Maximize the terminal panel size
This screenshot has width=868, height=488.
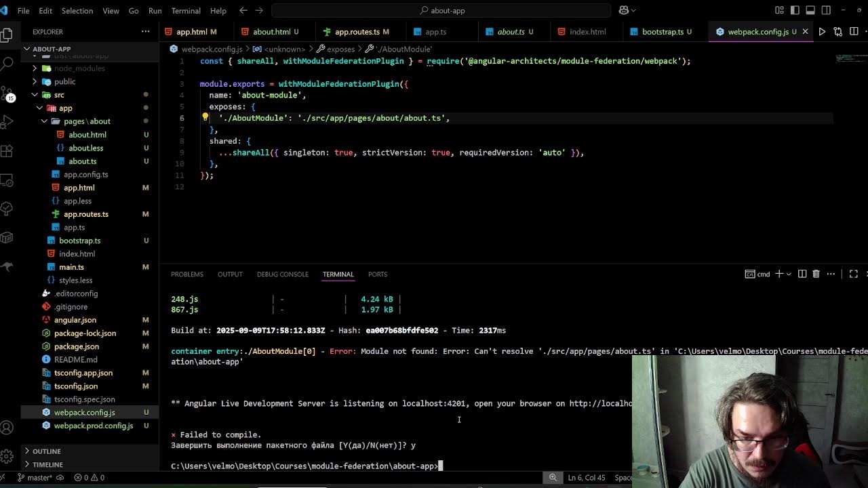tap(854, 274)
